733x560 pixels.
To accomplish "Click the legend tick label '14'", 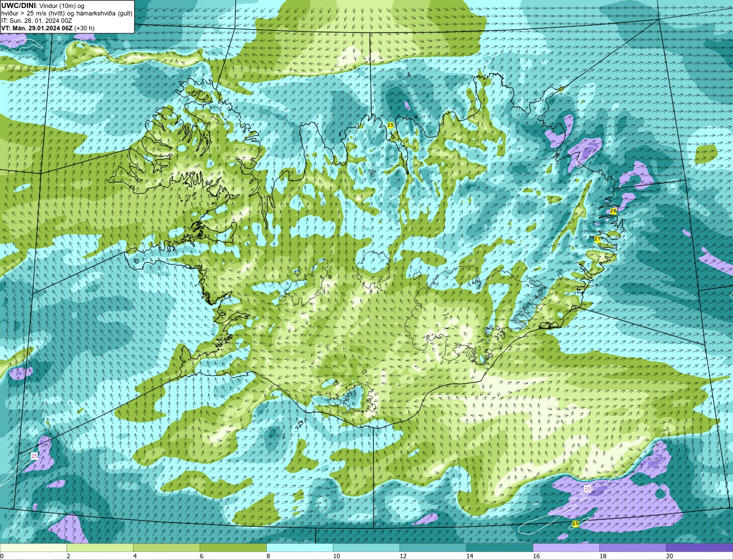I will click(x=470, y=556).
